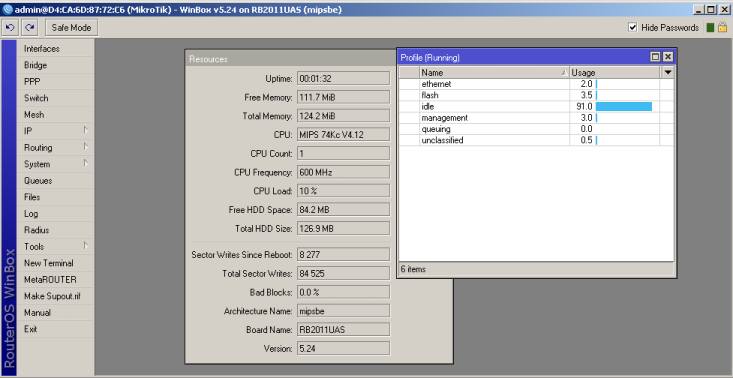Sort Profile list by Usage column
Image resolution: width=733 pixels, height=378 pixels.
coord(614,72)
